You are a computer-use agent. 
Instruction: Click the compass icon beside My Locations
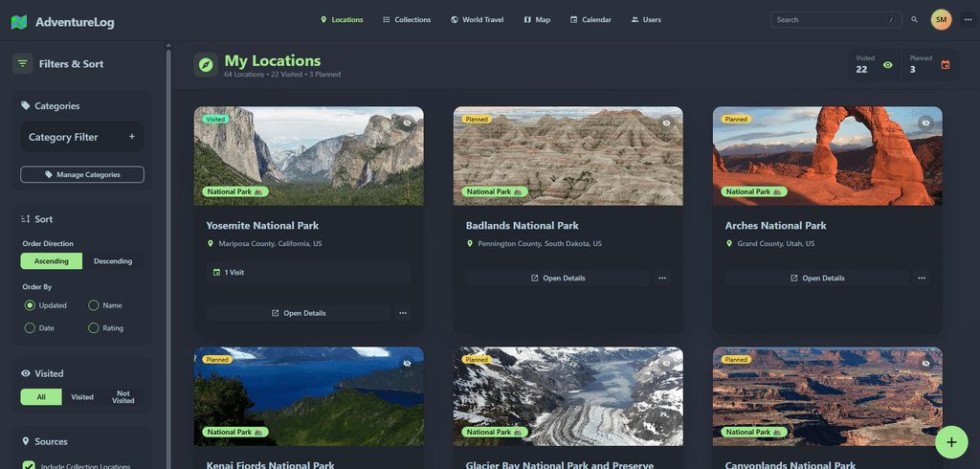pyautogui.click(x=206, y=64)
